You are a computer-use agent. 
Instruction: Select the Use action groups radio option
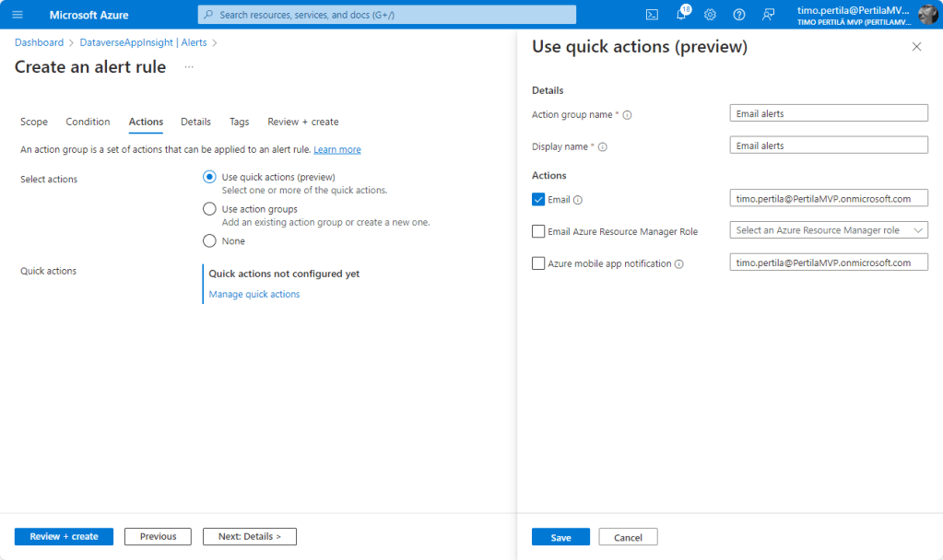point(209,209)
